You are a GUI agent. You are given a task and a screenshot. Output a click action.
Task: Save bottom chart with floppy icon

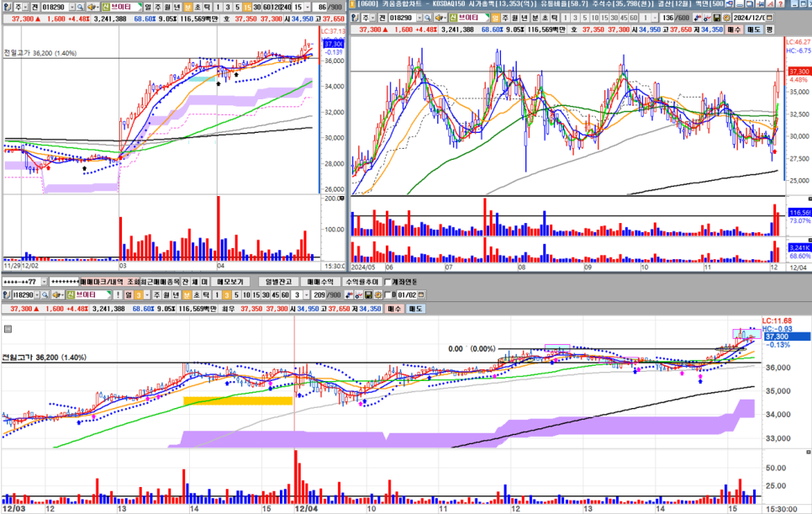tap(368, 294)
